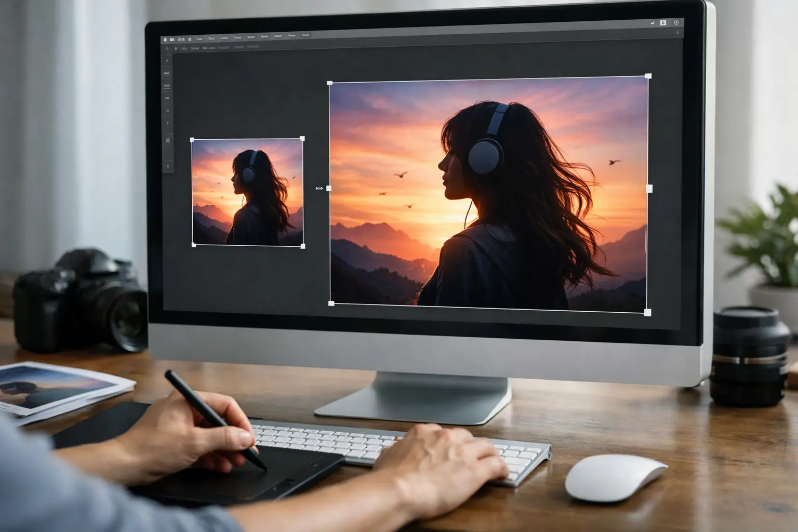Click the small image's bottom-right corner handle
Screen dimensions: 798x532
point(303,246)
